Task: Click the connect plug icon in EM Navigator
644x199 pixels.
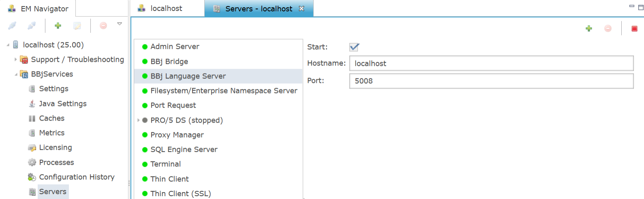Action: pos(12,26)
